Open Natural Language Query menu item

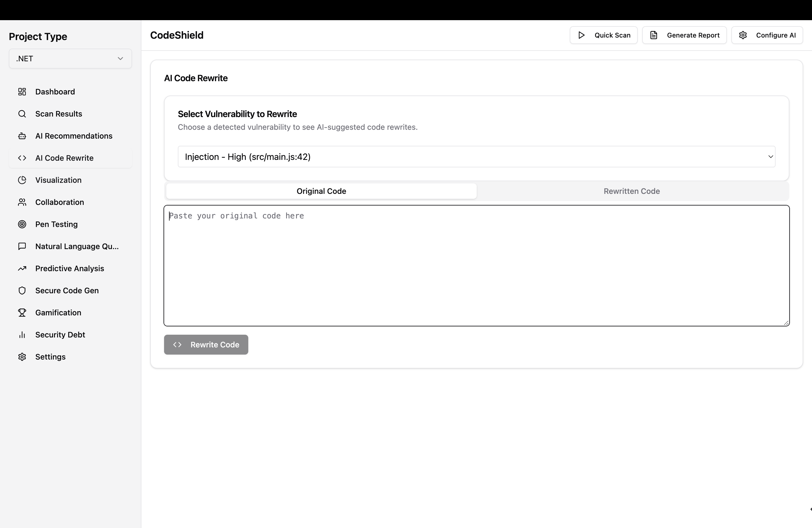(x=77, y=247)
